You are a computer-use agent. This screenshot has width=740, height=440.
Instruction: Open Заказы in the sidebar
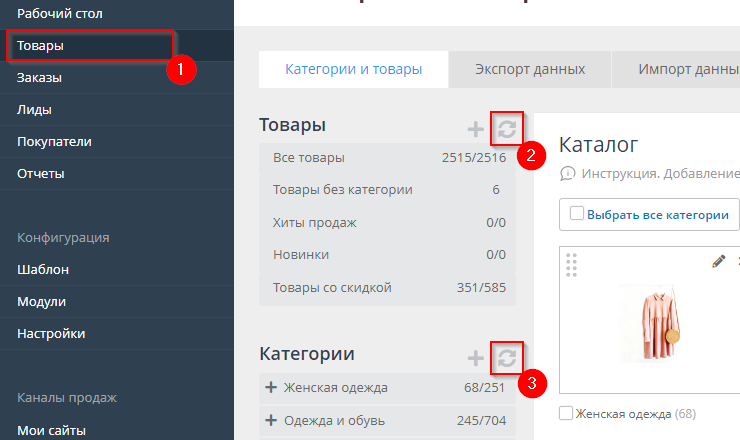pyautogui.click(x=40, y=78)
